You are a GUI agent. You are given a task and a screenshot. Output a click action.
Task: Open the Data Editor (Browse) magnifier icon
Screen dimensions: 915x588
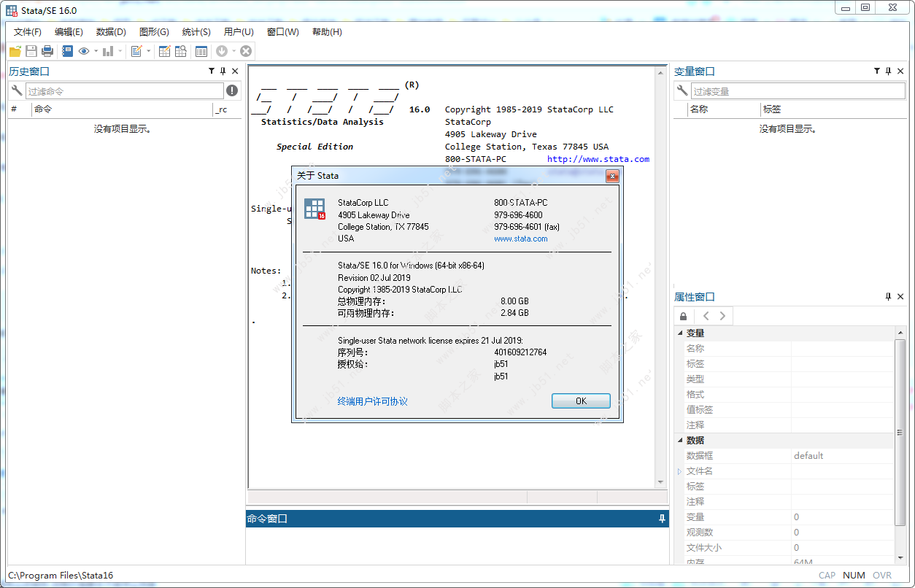click(181, 51)
